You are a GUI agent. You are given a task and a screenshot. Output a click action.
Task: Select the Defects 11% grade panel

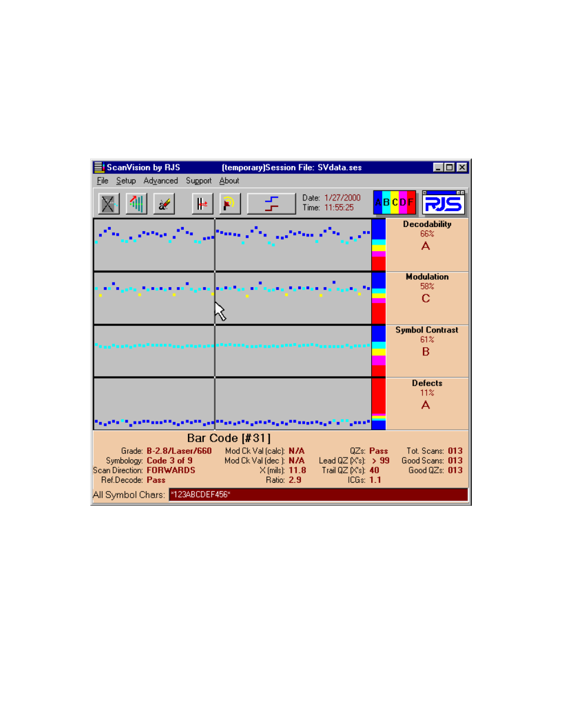coord(427,404)
